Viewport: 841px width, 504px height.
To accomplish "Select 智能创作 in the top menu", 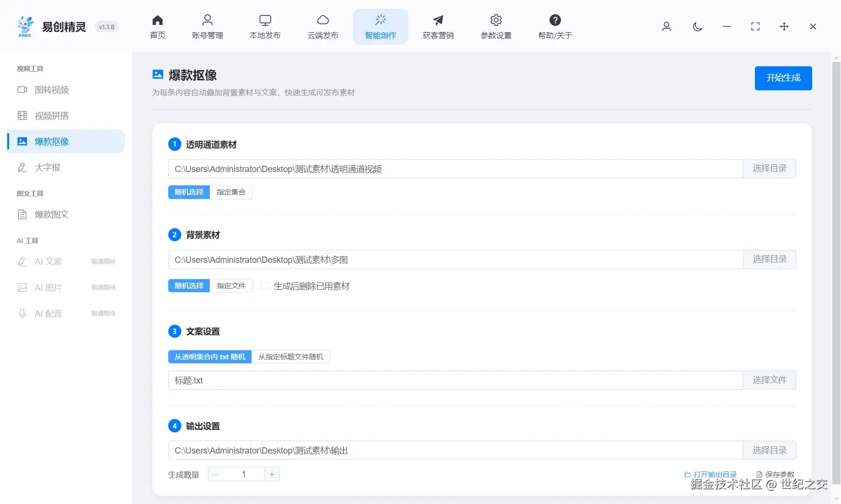I will pos(380,26).
